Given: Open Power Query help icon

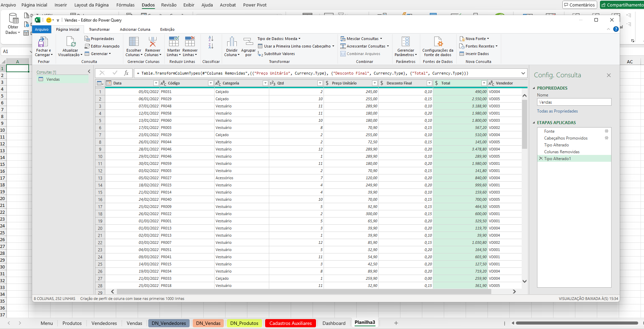Looking at the screenshot, I should point(616,29).
